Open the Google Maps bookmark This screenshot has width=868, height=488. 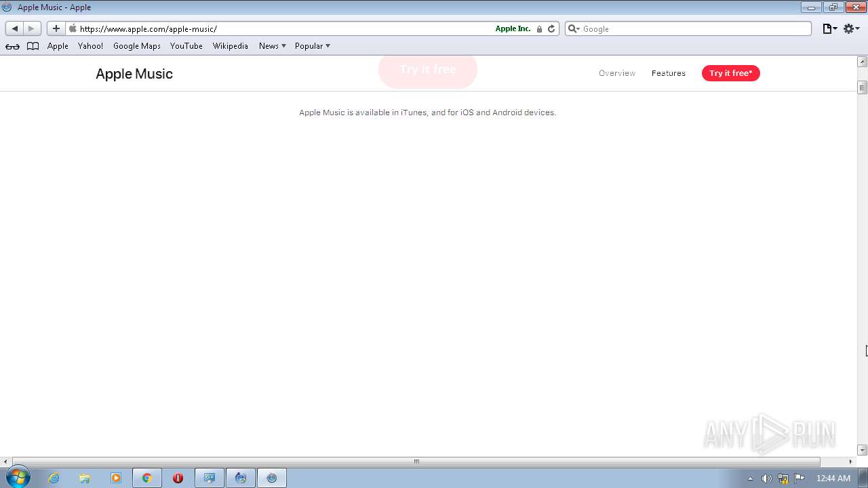[x=137, y=46]
